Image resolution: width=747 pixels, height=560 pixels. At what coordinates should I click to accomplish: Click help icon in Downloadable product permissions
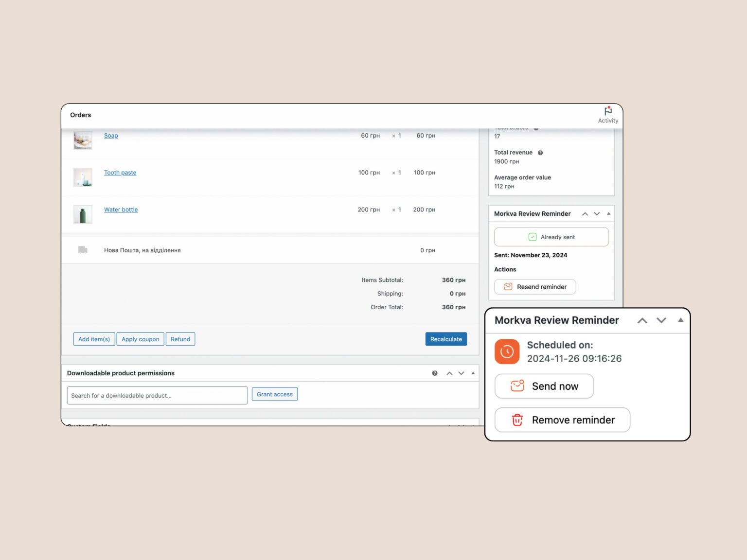tap(435, 373)
